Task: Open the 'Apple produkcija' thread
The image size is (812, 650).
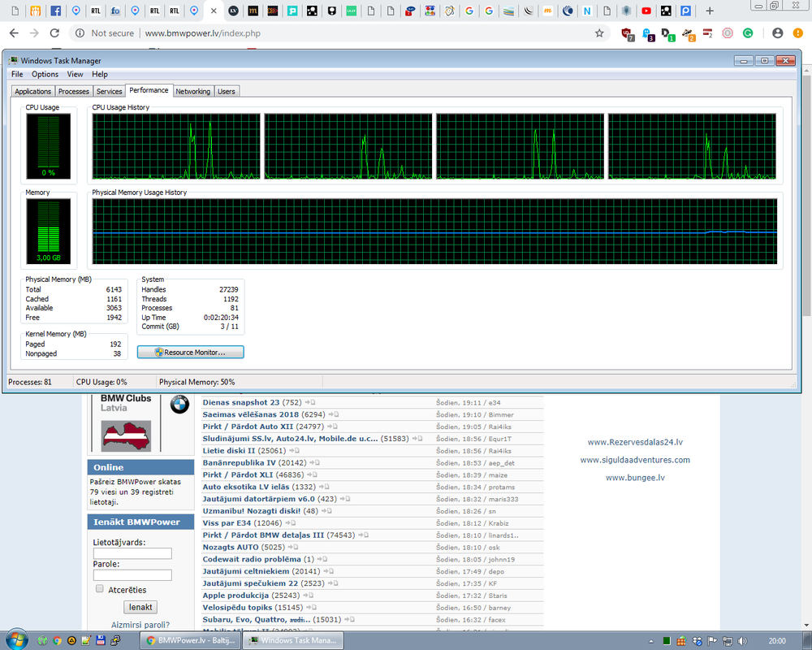Action: click(235, 595)
